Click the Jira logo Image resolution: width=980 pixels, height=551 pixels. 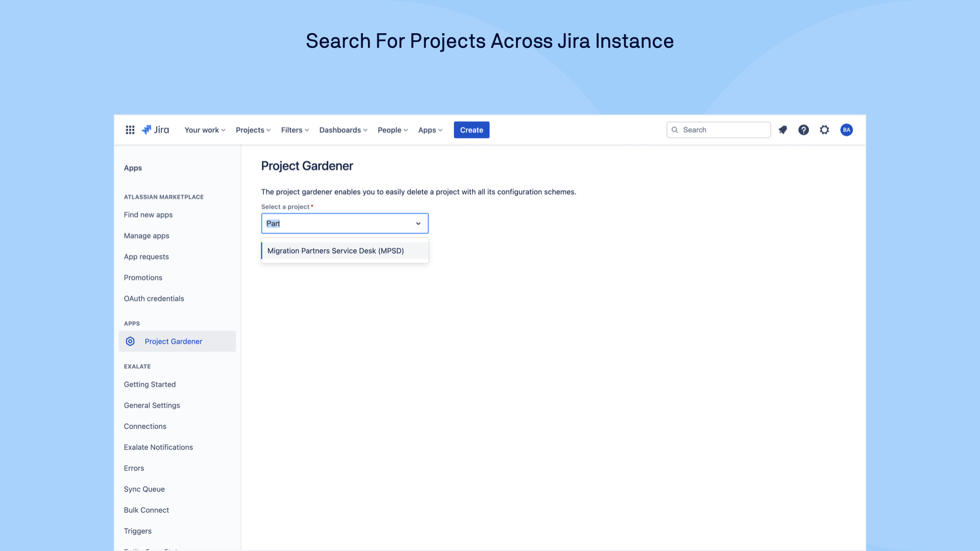[x=155, y=130]
